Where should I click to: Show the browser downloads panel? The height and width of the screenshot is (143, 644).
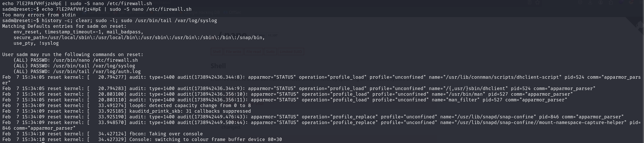591,3
